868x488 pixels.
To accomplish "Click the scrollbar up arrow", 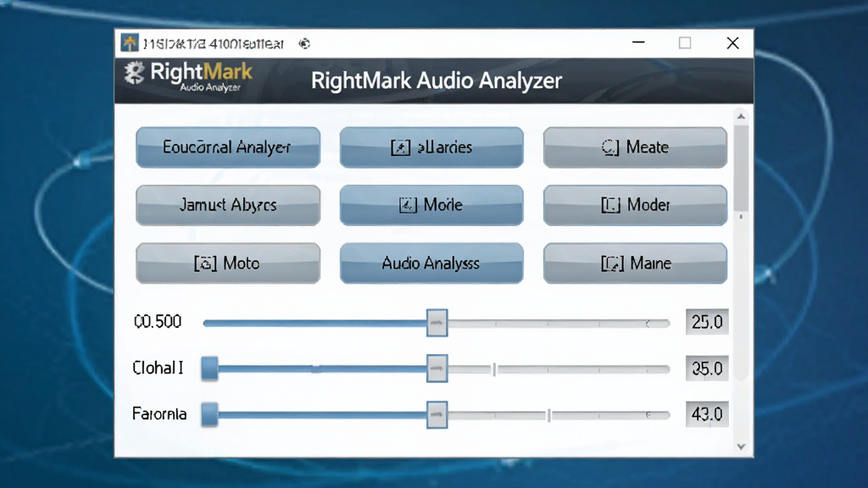I will tap(741, 117).
